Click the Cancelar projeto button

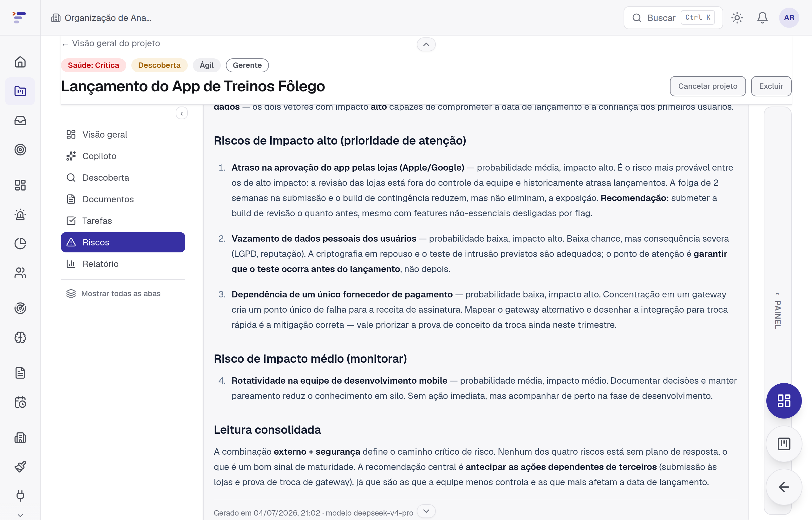[707, 86]
